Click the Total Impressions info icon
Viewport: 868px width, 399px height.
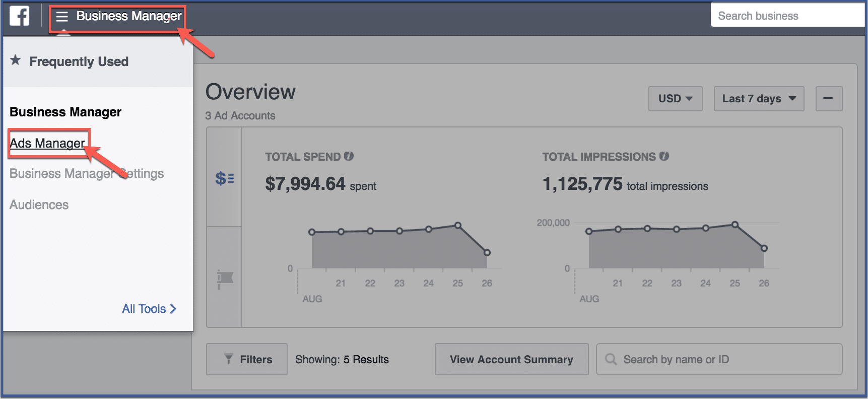664,156
